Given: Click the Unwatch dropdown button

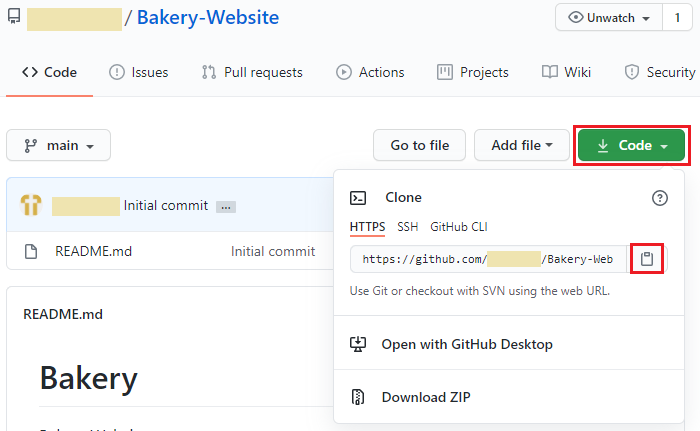Looking at the screenshot, I should click(609, 17).
